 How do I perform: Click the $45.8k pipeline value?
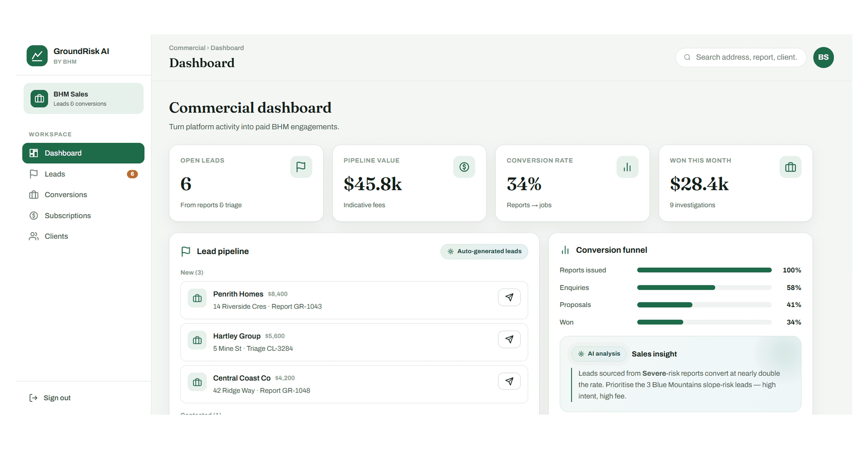(x=372, y=184)
